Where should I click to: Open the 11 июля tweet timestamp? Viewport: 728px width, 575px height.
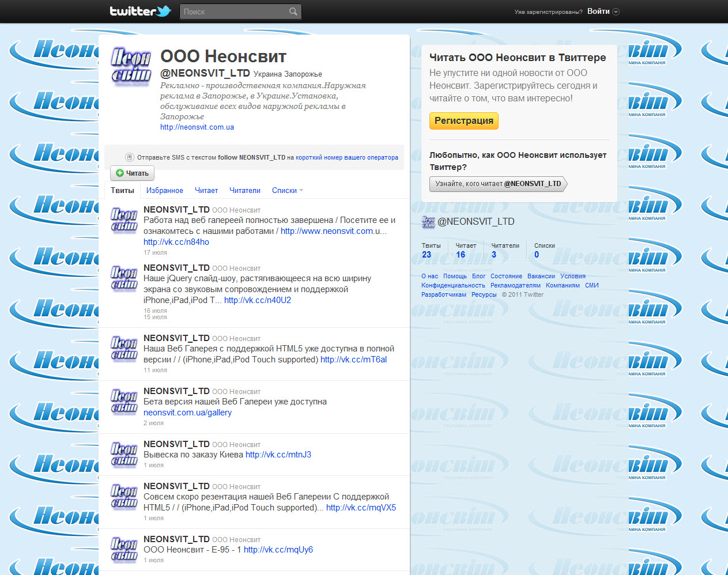155,370
